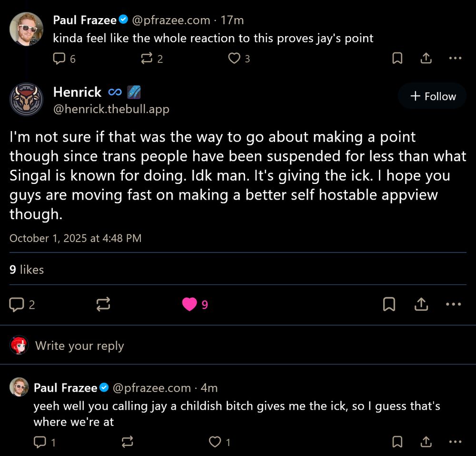Repost Paul Frazee's top post
476x456 pixels.
coord(146,58)
